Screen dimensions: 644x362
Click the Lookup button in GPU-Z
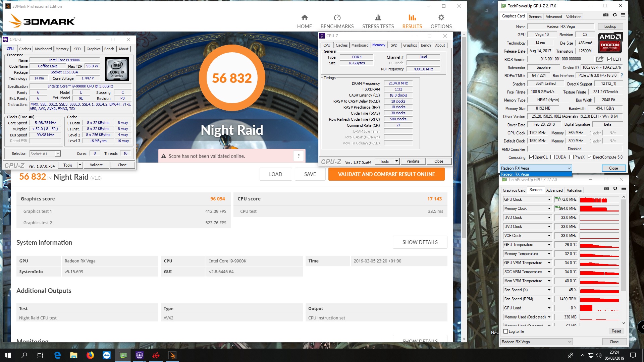click(x=610, y=26)
